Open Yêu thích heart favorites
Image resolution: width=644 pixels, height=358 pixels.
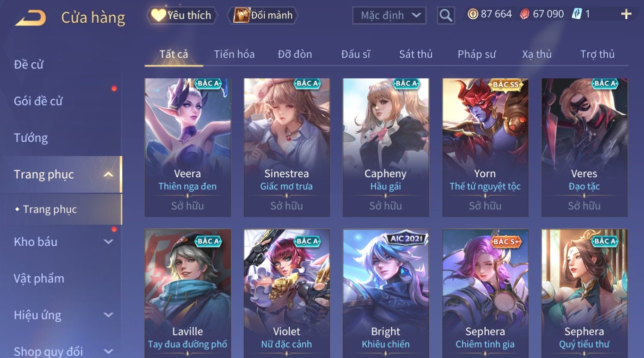[182, 15]
